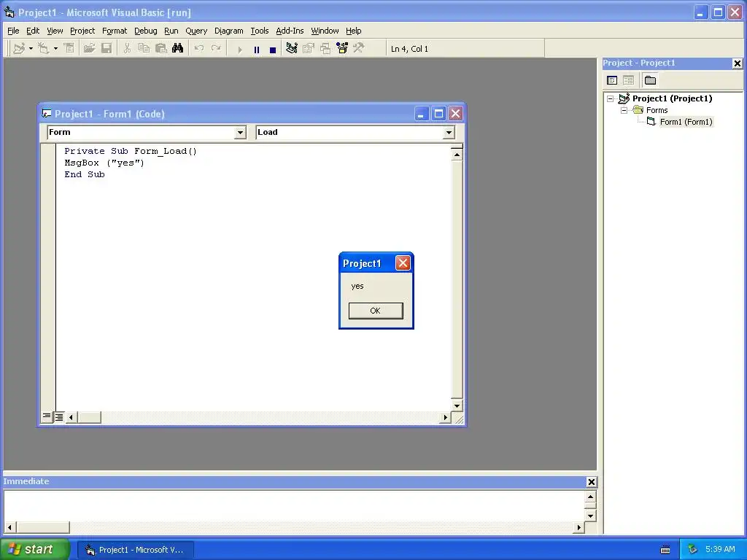
Task: Click code window horizontal scroll right arrow
Action: pyautogui.click(x=445, y=418)
